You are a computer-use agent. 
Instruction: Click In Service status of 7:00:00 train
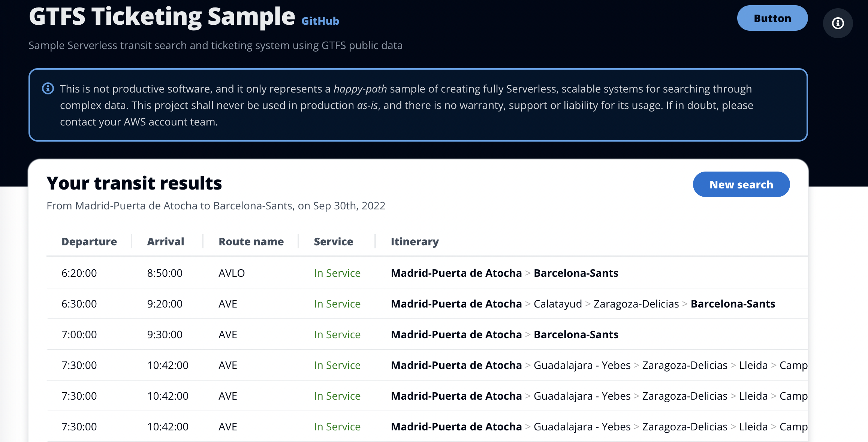click(337, 334)
